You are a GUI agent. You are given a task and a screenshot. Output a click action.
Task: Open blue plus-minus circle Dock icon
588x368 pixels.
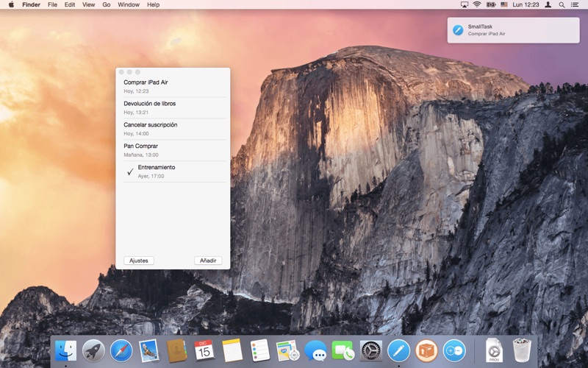tap(454, 351)
